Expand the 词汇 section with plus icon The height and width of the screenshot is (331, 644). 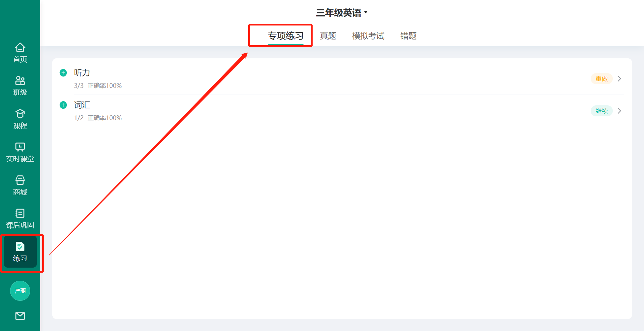point(63,105)
